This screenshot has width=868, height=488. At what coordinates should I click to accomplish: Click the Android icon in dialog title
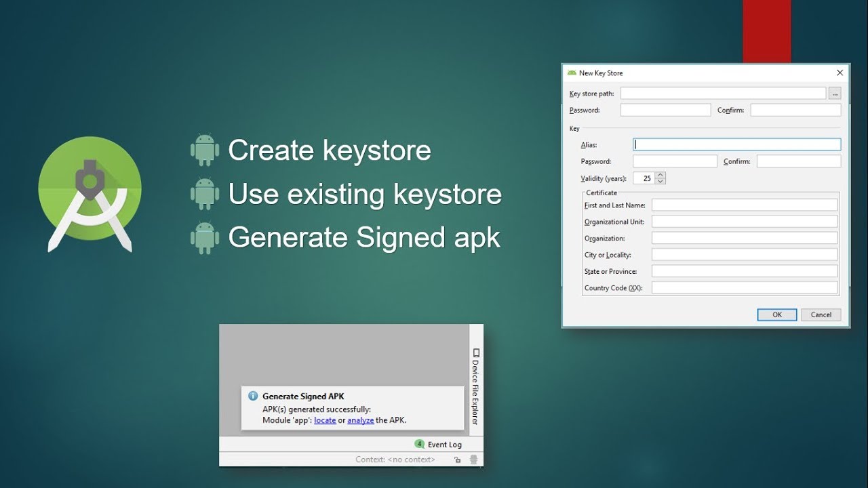coord(572,73)
